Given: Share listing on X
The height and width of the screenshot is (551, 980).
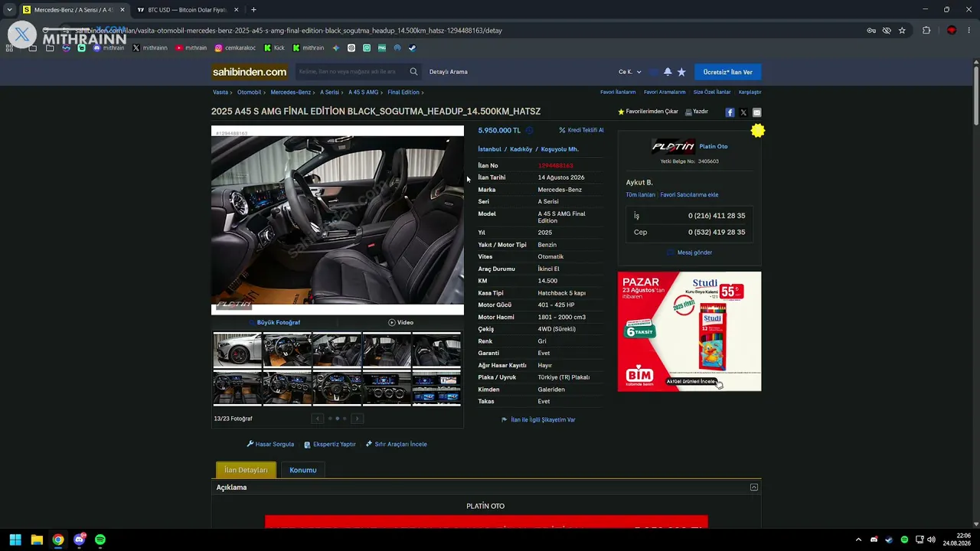Looking at the screenshot, I should tap(743, 112).
